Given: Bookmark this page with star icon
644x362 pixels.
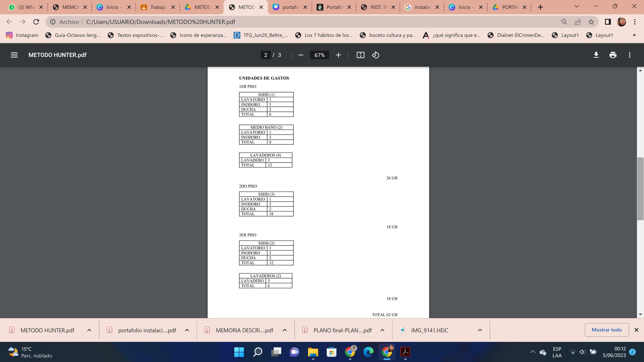Looking at the screenshot, I should (x=591, y=22).
